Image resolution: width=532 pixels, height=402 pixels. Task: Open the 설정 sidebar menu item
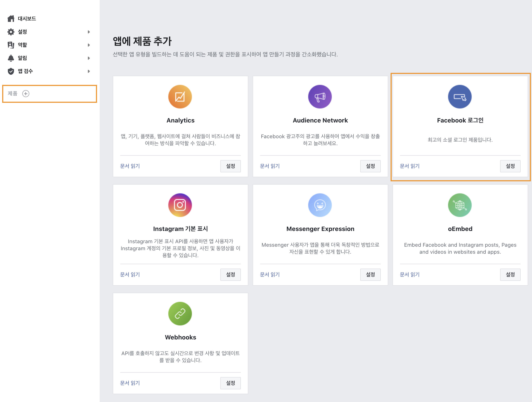pos(22,32)
